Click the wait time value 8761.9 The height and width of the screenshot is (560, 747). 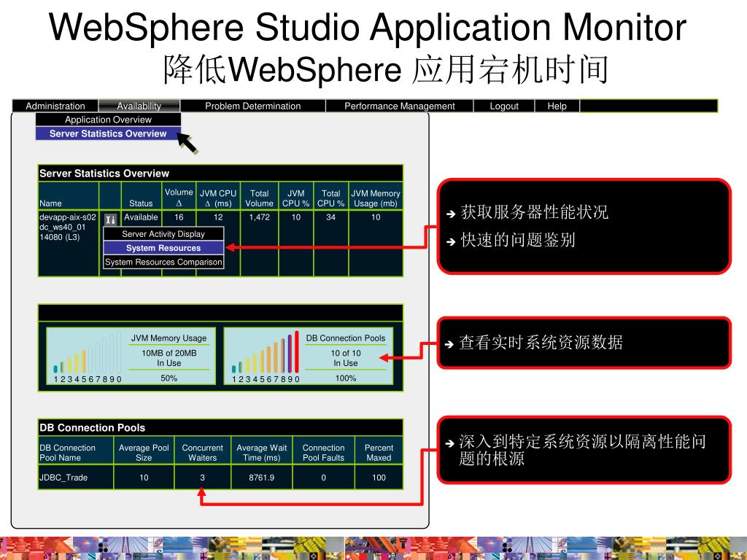(262, 477)
